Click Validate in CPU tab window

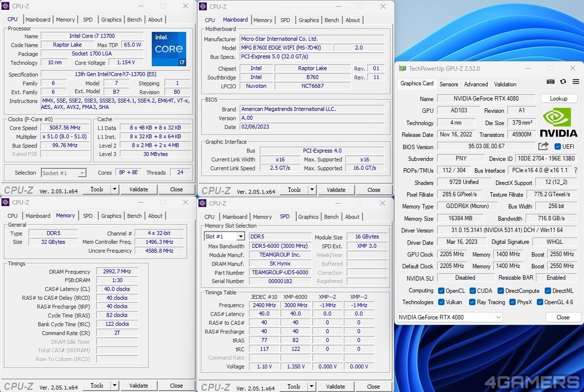click(139, 189)
